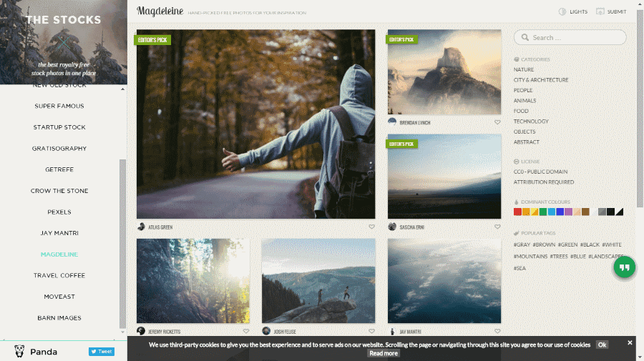Click the Panda logo icon
This screenshot has width=644, height=361.
[19, 351]
